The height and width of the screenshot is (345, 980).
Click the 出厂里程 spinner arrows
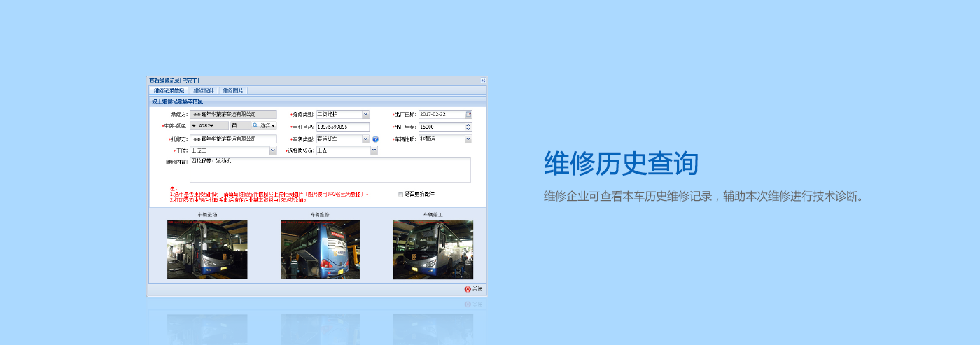[x=468, y=127]
